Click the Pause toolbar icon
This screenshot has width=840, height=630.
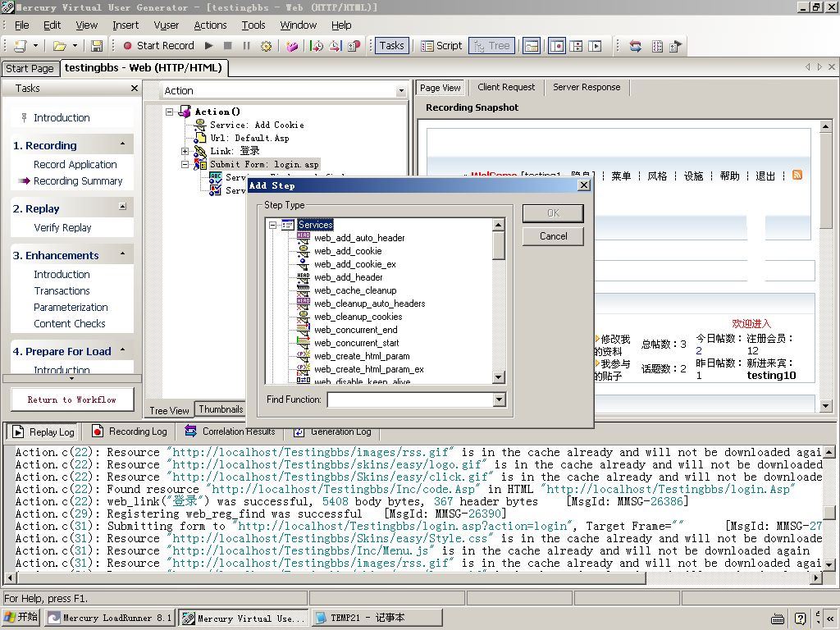246,46
